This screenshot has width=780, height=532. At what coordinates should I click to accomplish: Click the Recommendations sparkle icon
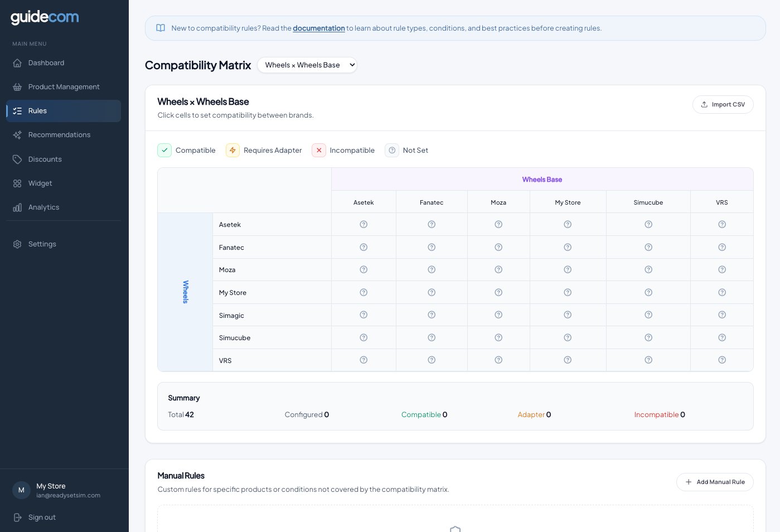coord(17,135)
